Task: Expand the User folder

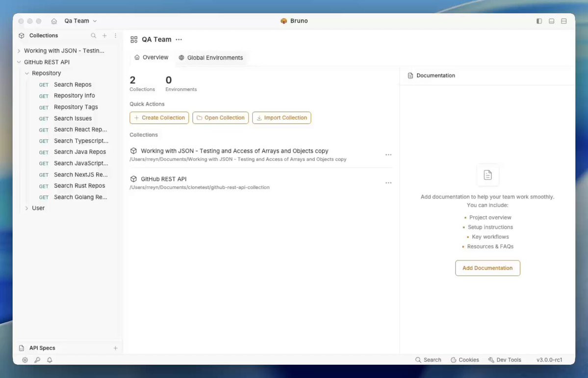Action: point(26,208)
